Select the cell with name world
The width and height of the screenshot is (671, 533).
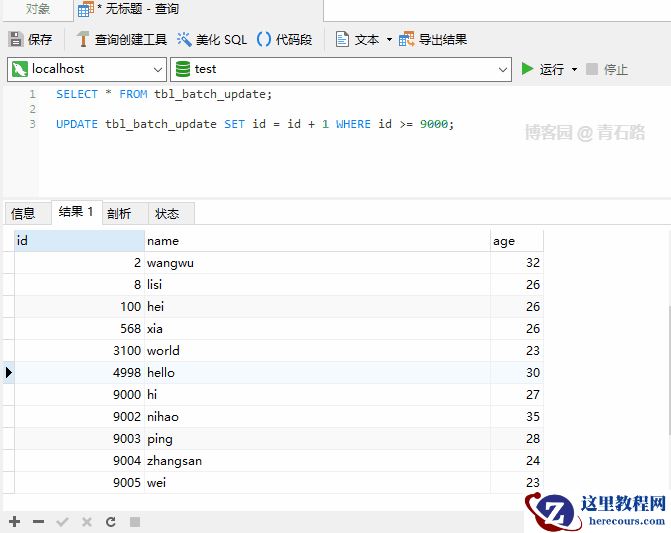click(x=318, y=350)
